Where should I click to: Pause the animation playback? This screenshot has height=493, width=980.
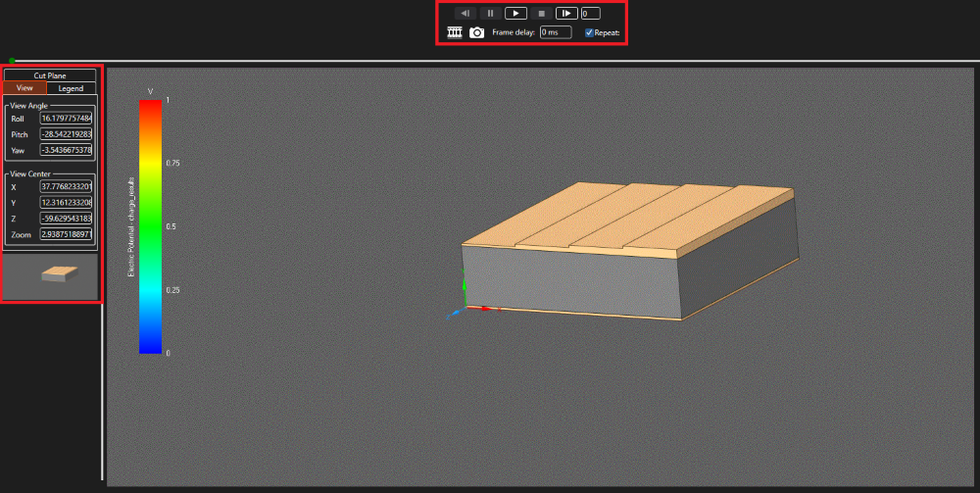click(491, 13)
